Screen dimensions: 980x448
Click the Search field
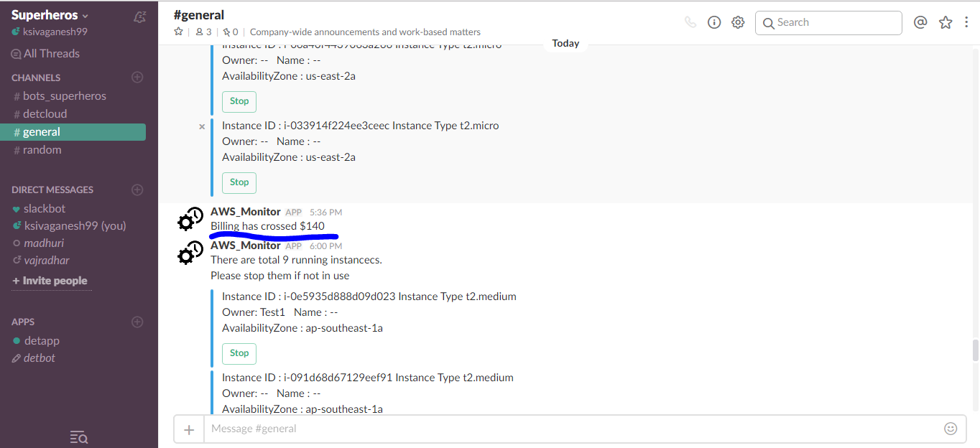[x=828, y=23]
